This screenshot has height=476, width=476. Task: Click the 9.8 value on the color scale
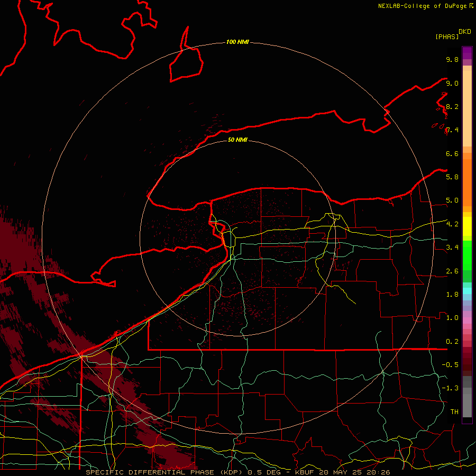[452, 59]
